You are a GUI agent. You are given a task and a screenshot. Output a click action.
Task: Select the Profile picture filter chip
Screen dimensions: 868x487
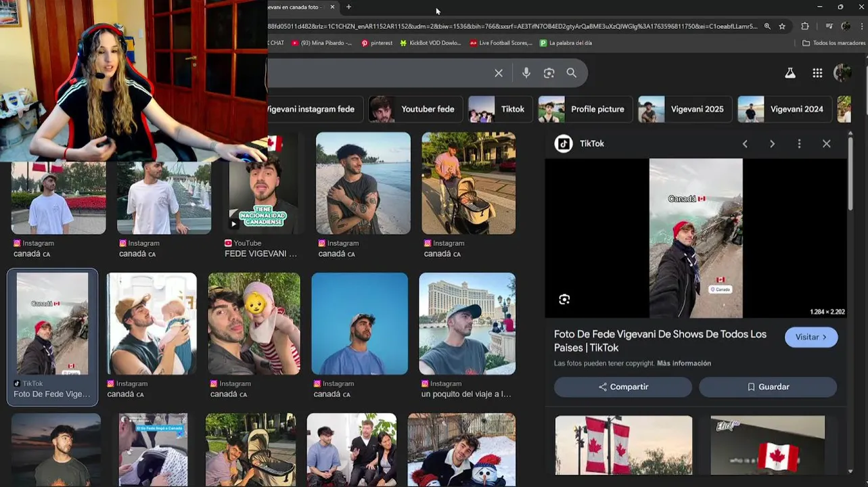click(x=585, y=109)
